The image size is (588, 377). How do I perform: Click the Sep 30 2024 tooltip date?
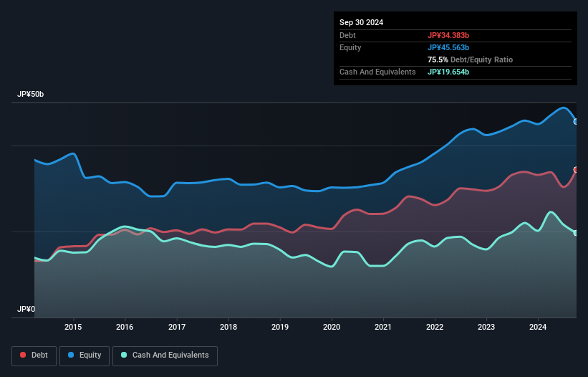[361, 22]
